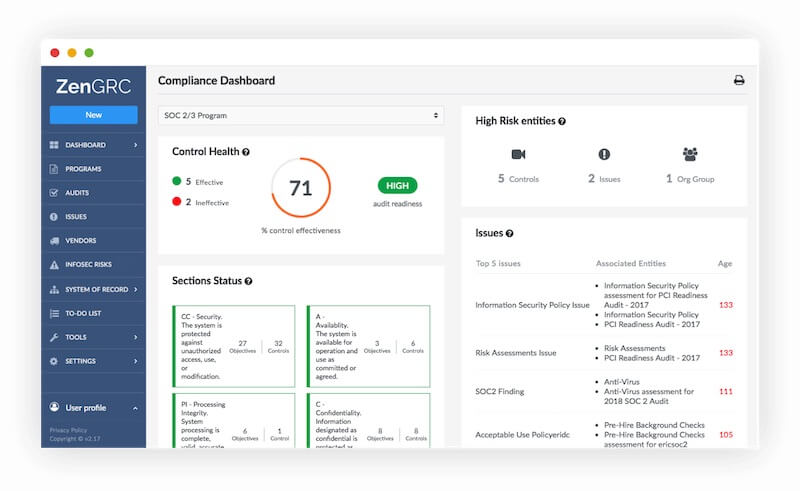This screenshot has width=800, height=491.
Task: Open the PI - Processing Integrity card
Action: (x=234, y=421)
